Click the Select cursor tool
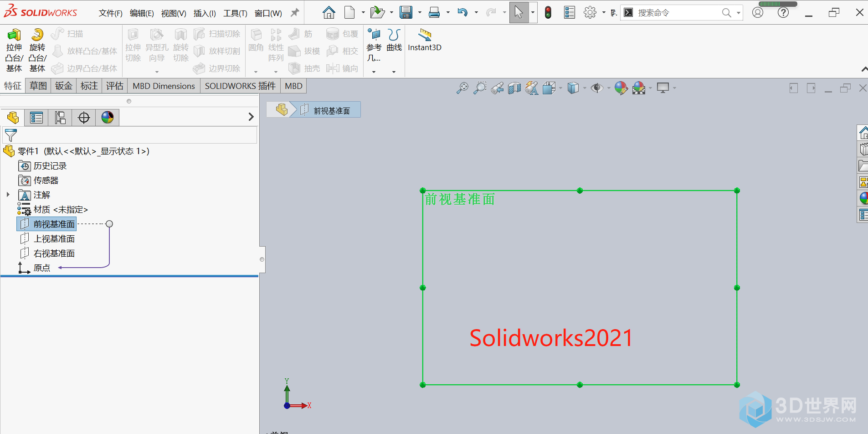Image resolution: width=868 pixels, height=434 pixels. [x=519, y=12]
